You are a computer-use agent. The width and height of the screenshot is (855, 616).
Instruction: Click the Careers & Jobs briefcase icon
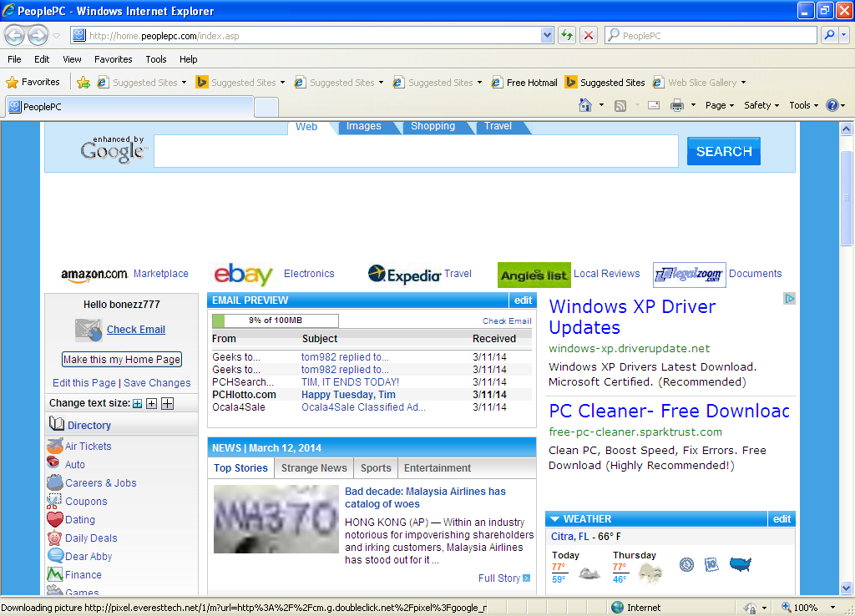pos(55,482)
